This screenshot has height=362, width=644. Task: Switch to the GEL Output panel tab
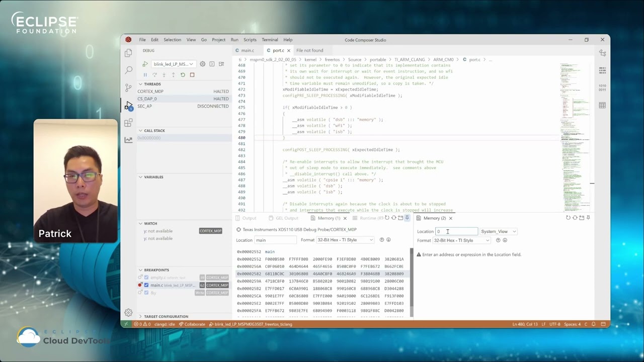[284, 218]
